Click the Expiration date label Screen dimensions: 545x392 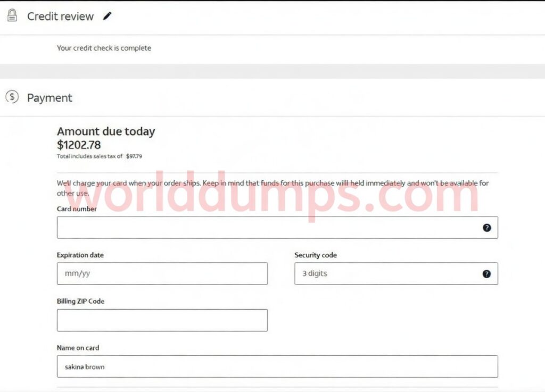(x=80, y=255)
